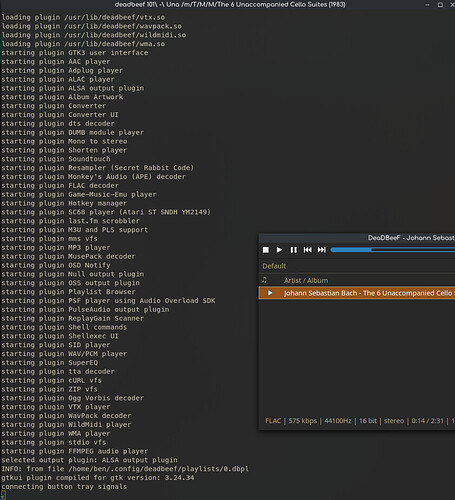Click the FLAC 575 kbps status bar
The height and width of the screenshot is (500, 455).
coord(359,421)
